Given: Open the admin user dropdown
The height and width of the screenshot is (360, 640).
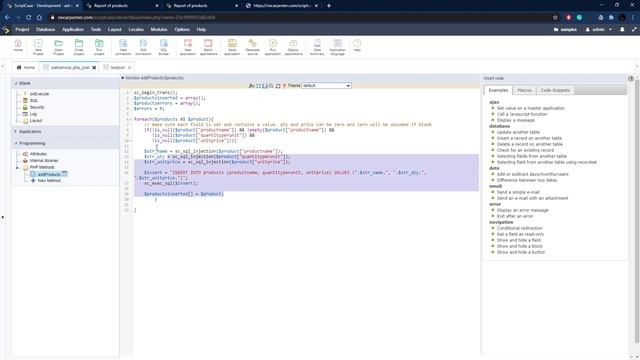Looking at the screenshot, I should coord(599,29).
